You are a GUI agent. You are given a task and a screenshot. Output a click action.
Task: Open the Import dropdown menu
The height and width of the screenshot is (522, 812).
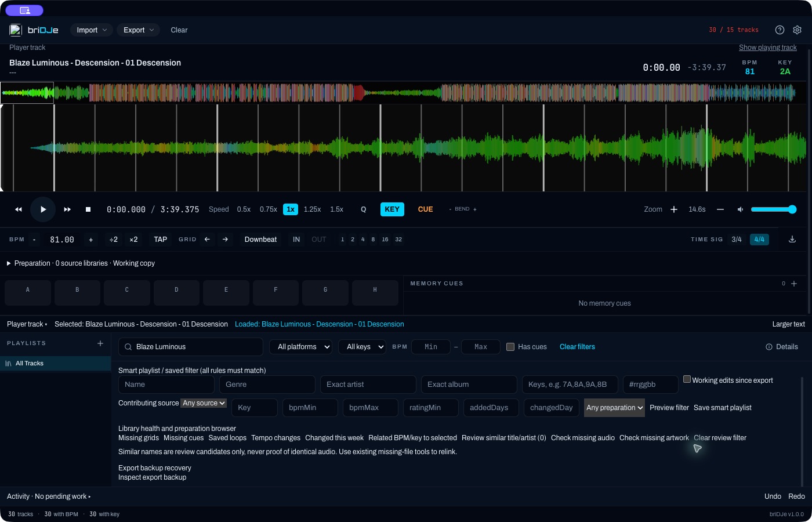point(92,30)
